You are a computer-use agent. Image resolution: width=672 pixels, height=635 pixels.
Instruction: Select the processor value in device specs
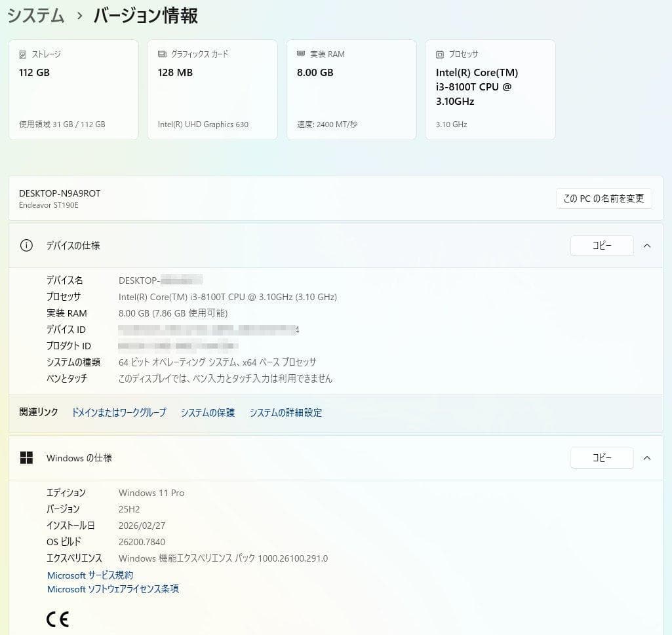(x=227, y=297)
